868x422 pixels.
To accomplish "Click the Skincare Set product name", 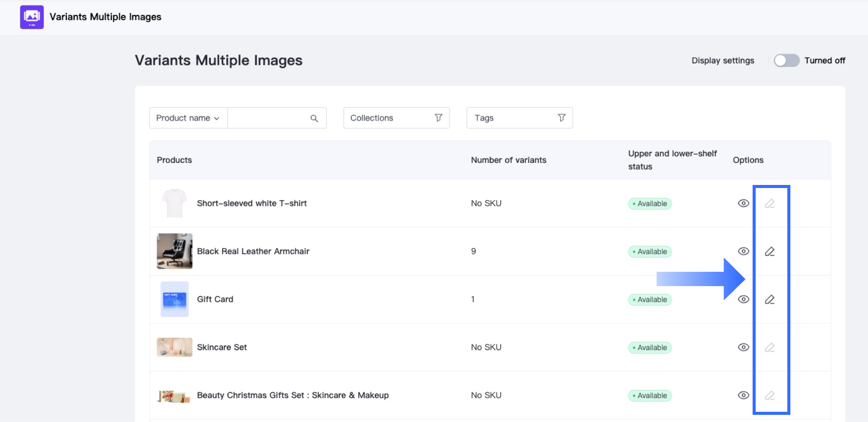I will 222,347.
